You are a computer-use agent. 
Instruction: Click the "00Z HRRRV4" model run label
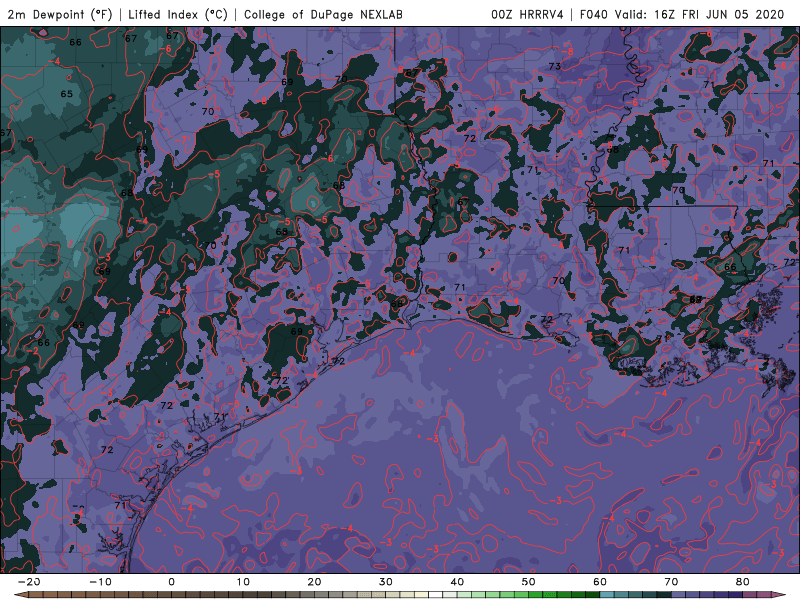[x=527, y=14]
